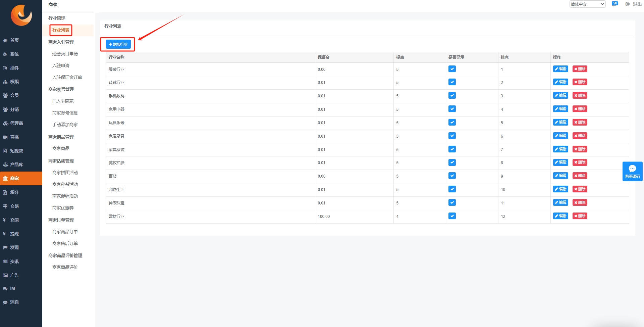The width and height of the screenshot is (644, 327).
Task: Open 商家拼团活动 submenu item
Action: point(65,173)
